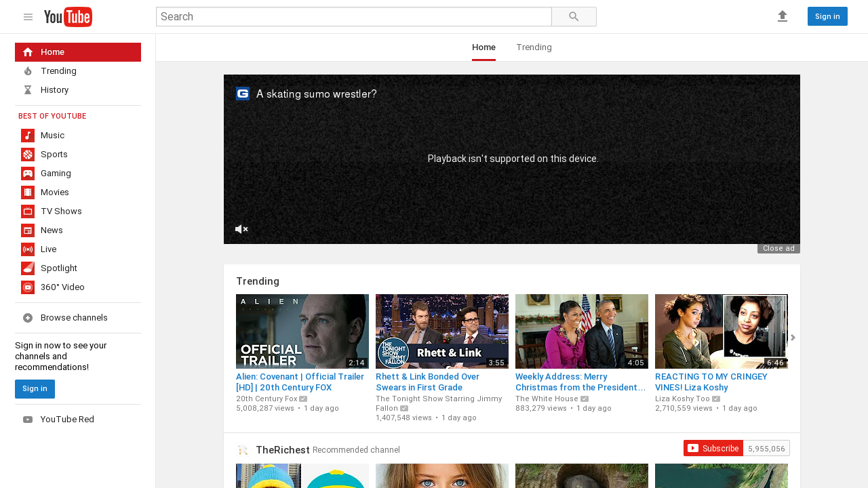Click the Sports ball icon
This screenshot has height=488, width=868.
coord(28,155)
